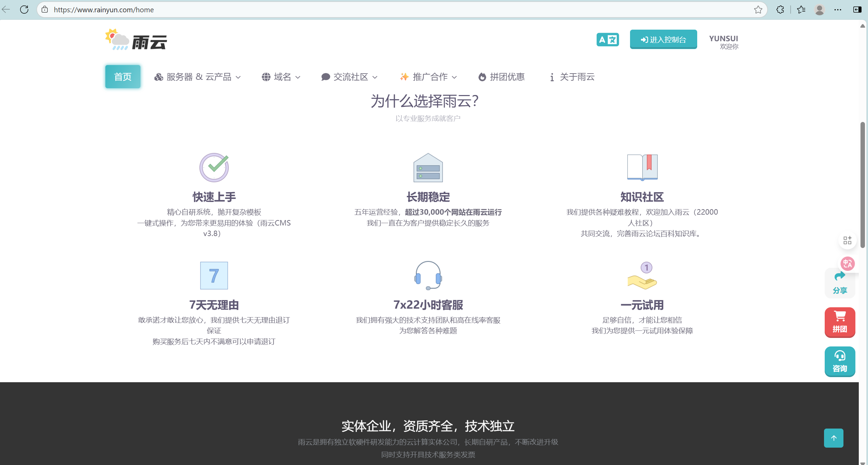Click the 分享 share arrow icon
Image resolution: width=868 pixels, height=465 pixels.
tap(839, 283)
